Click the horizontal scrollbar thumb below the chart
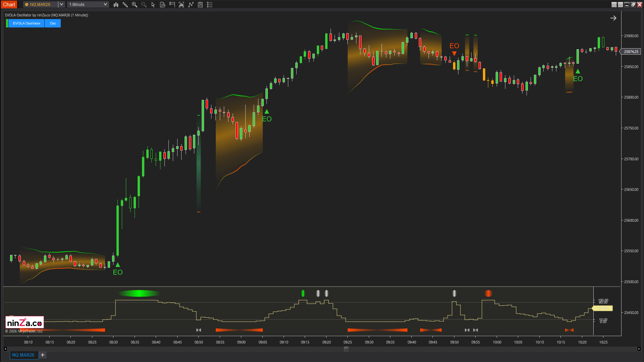644x362 pixels. 346,349
